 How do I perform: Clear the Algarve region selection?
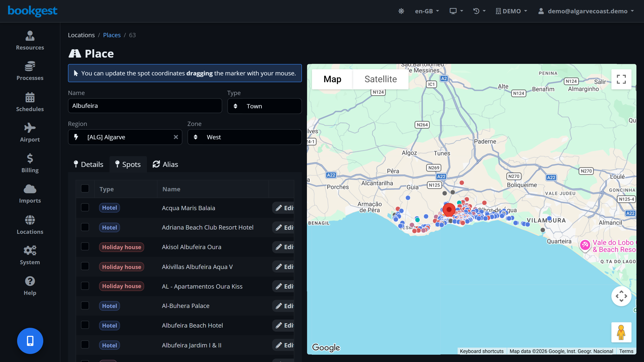tap(176, 137)
